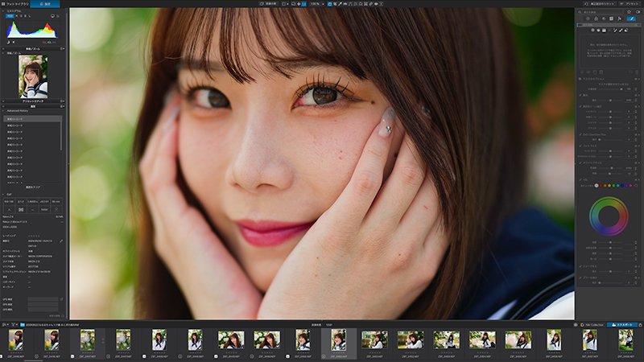Open the filmstrip filter funnel icon
644x362 pixels.
coord(13,325)
